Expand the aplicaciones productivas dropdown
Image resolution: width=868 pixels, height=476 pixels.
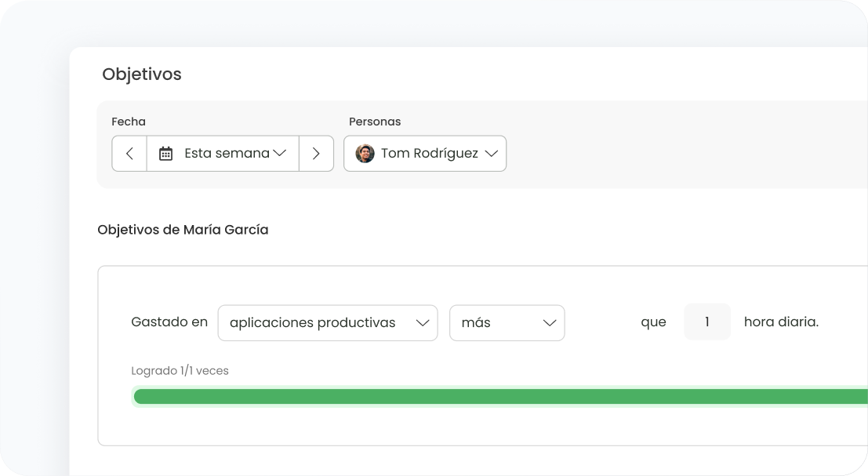(327, 323)
